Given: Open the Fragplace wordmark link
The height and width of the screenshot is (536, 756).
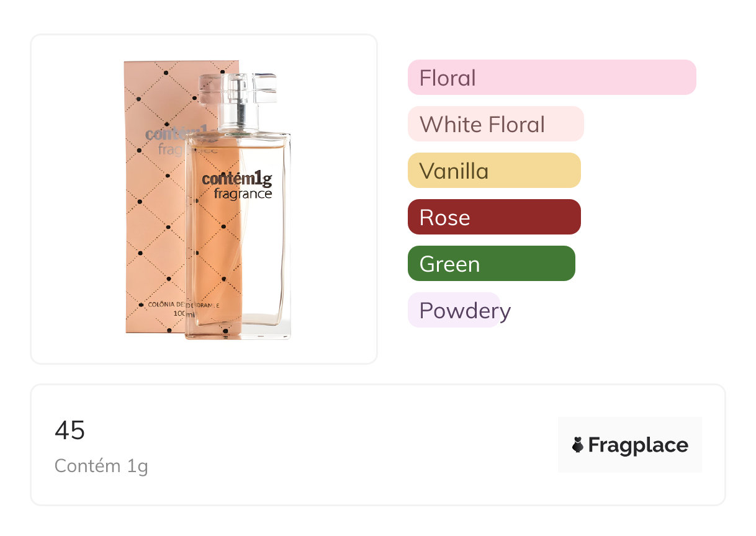Looking at the screenshot, I should (638, 445).
